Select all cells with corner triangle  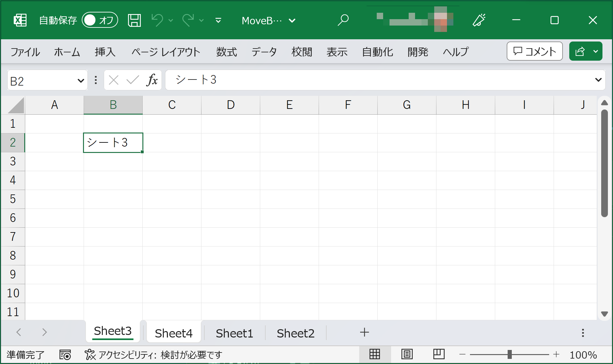tap(16, 105)
